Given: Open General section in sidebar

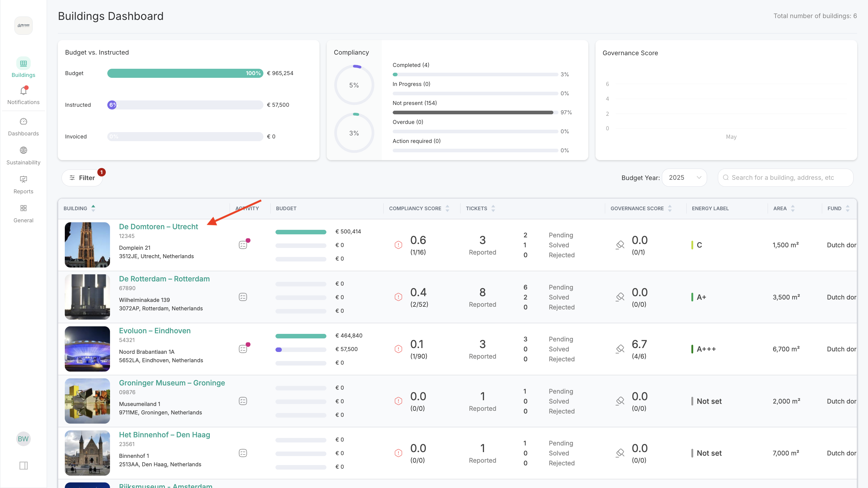Looking at the screenshot, I should [x=23, y=214].
